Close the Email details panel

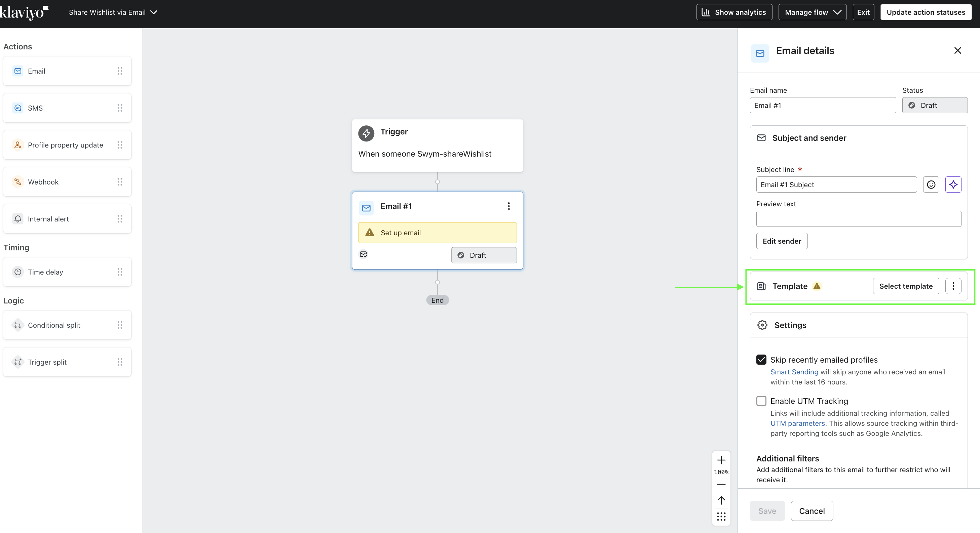957,50
